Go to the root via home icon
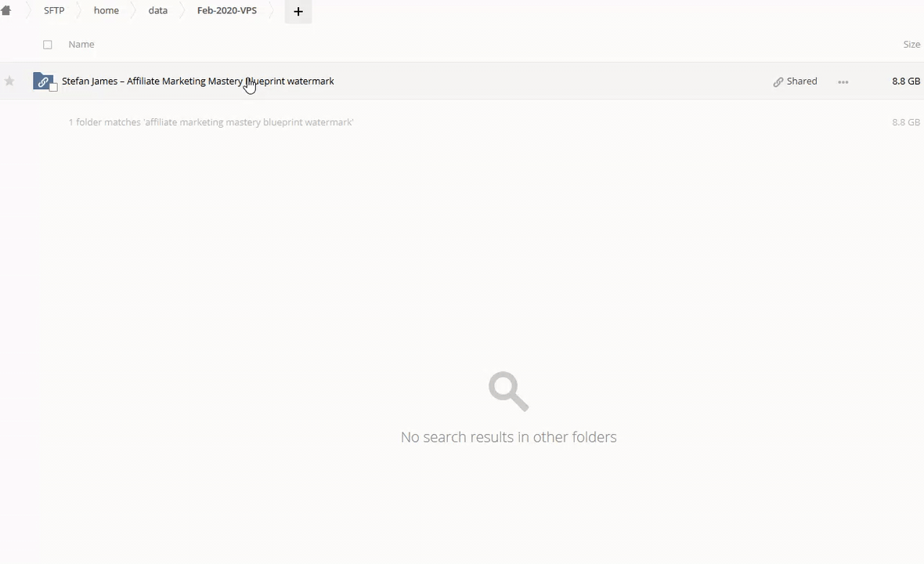The width and height of the screenshot is (924, 564). point(6,11)
